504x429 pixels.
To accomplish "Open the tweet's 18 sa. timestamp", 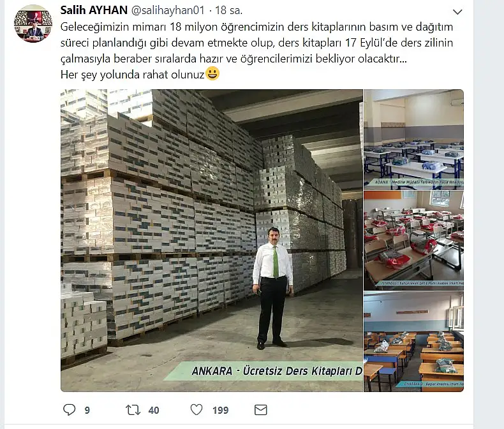I will (x=228, y=10).
